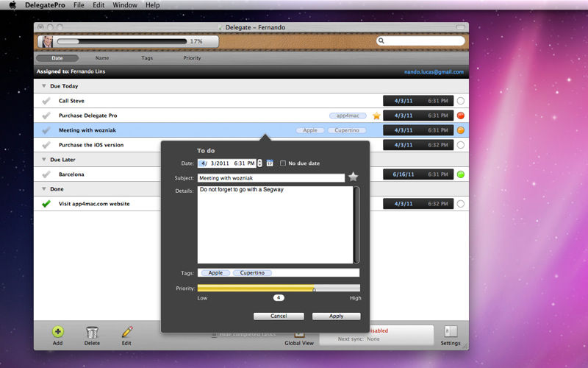Image resolution: width=588 pixels, height=368 pixels.
Task: Click the Apple tag in Meeting with wozniak row
Action: (x=310, y=130)
